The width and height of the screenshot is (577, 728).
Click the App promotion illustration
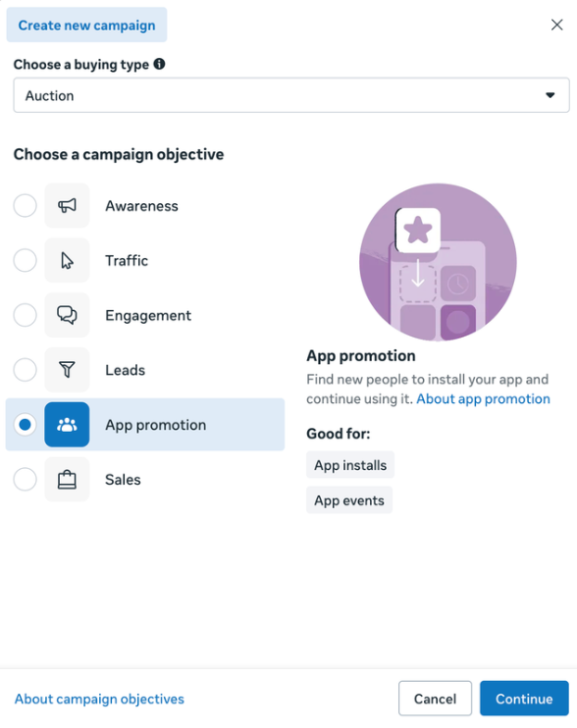[438, 262]
